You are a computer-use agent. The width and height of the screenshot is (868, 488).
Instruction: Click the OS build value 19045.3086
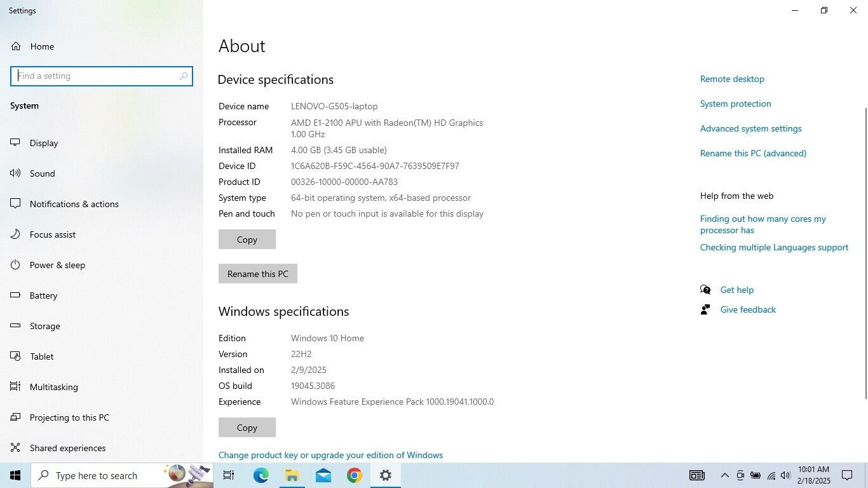coord(313,386)
